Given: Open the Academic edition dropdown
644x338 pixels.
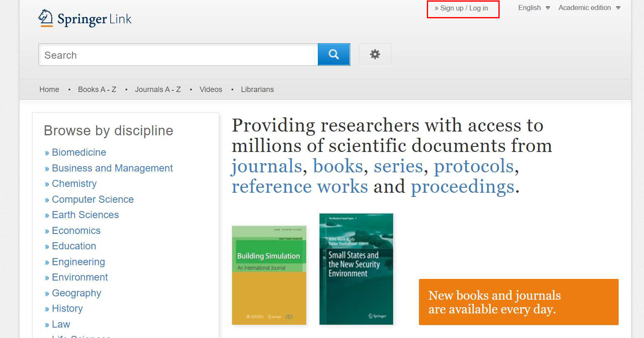Looking at the screenshot, I should click(589, 7).
